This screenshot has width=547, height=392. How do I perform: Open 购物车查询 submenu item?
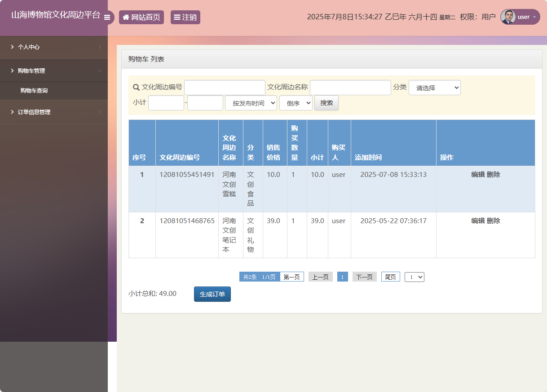pos(34,91)
